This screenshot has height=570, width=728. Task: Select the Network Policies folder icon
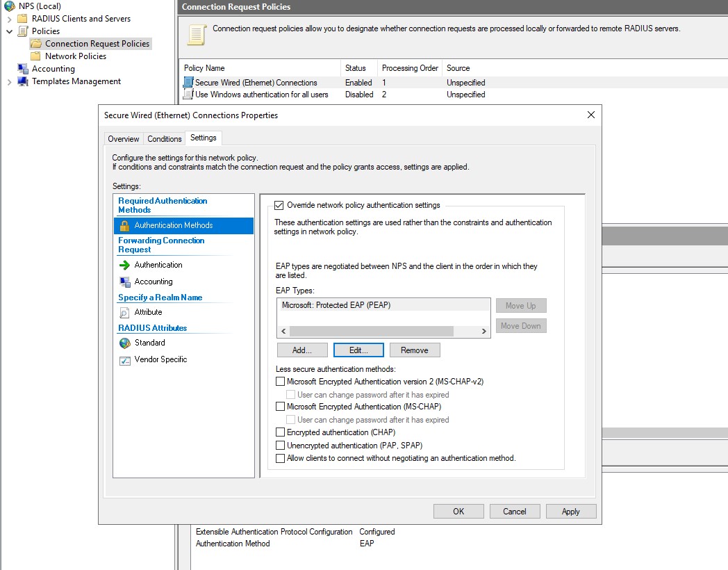(35, 56)
